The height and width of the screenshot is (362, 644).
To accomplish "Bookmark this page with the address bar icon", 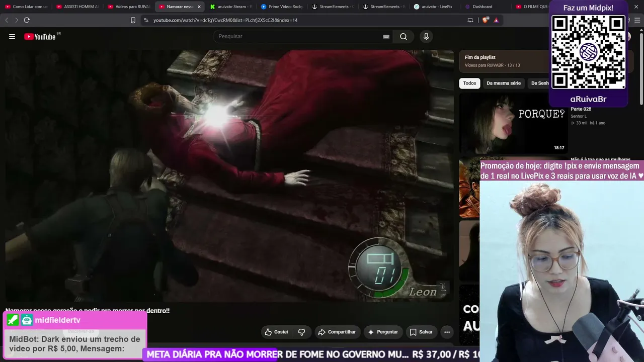I will click(133, 20).
